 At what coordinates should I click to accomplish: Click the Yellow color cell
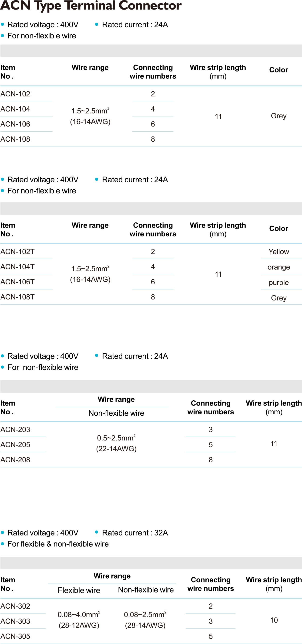(279, 252)
